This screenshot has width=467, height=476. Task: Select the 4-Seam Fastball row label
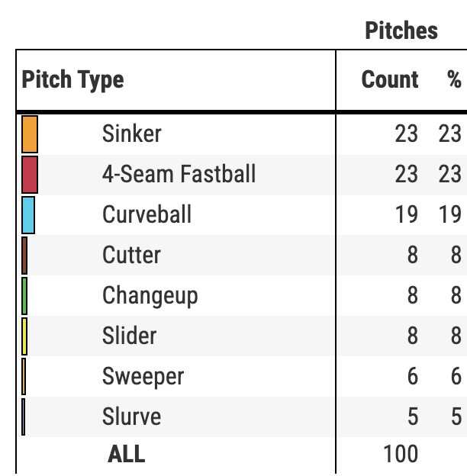click(x=179, y=174)
